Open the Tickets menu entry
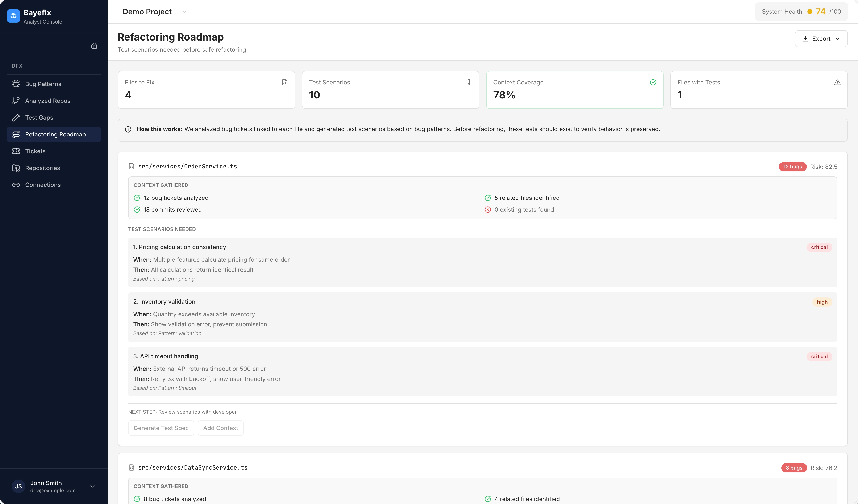The height and width of the screenshot is (504, 858). tap(35, 151)
